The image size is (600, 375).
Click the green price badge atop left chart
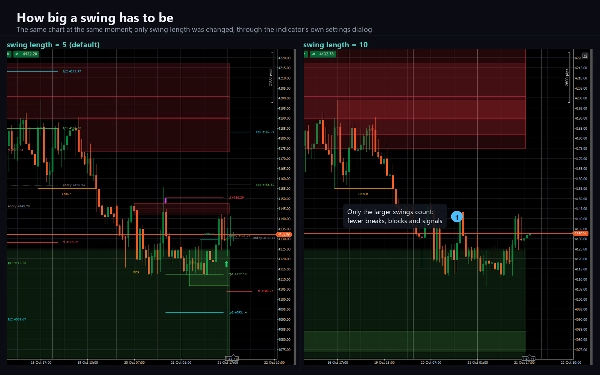point(26,54)
